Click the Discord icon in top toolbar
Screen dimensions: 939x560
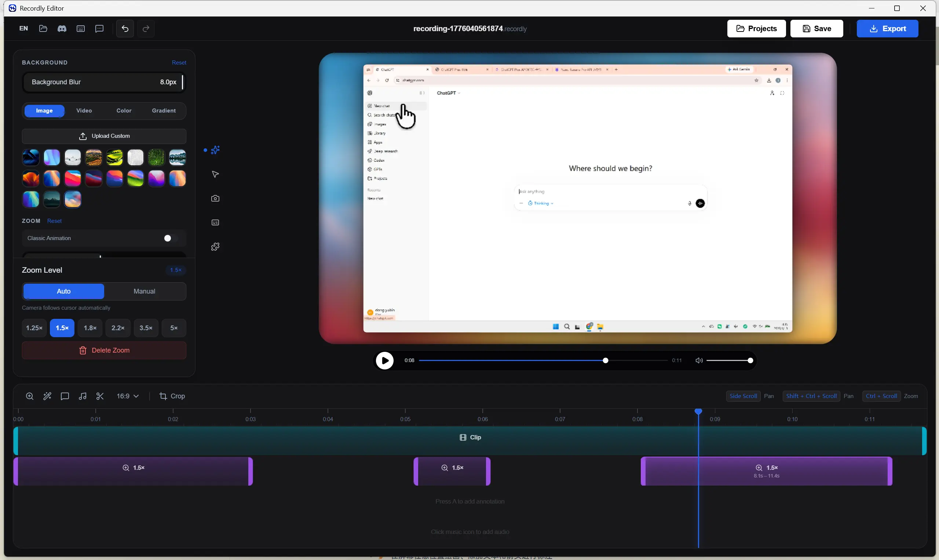point(62,29)
